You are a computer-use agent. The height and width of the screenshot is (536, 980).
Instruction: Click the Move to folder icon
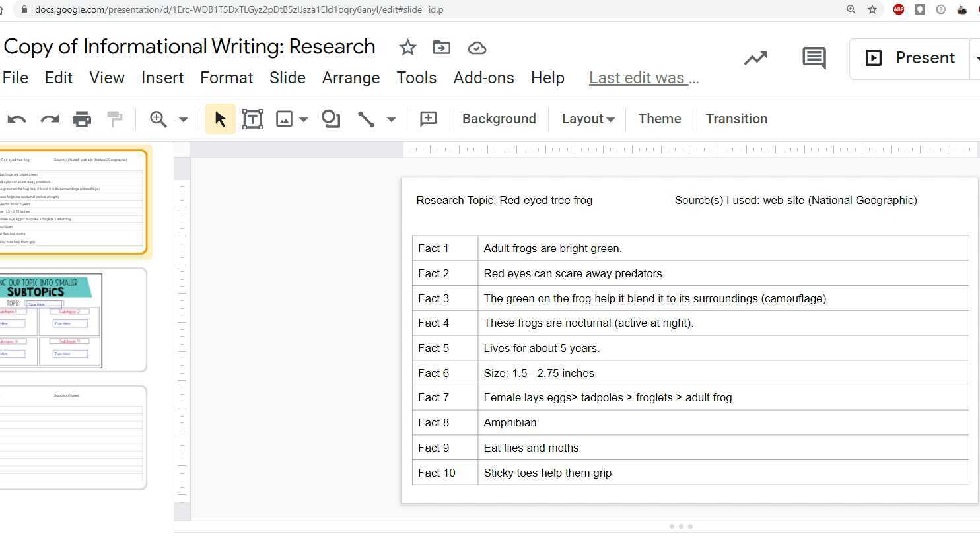click(x=441, y=48)
